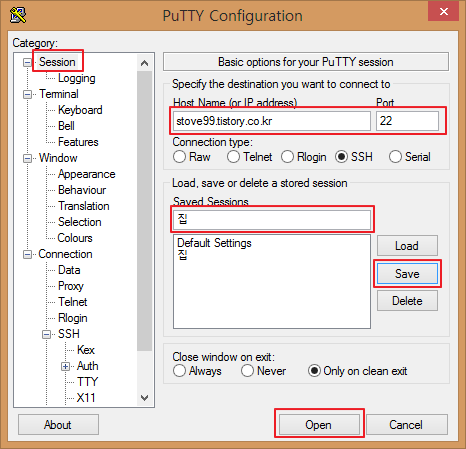
Task: Show the About dialog
Action: click(58, 425)
